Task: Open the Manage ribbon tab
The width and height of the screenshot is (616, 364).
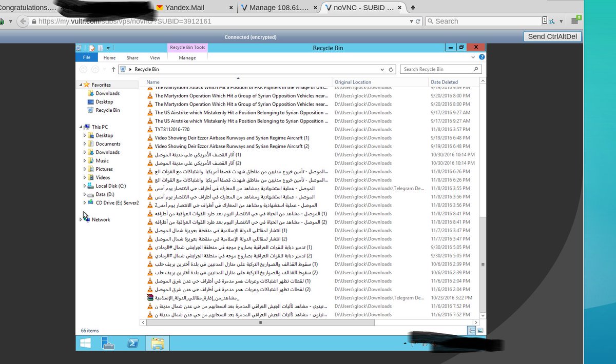Action: tap(187, 58)
